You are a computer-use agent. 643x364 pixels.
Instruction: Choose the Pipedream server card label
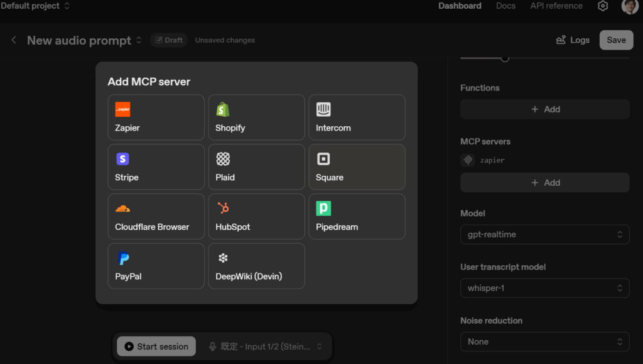click(337, 227)
